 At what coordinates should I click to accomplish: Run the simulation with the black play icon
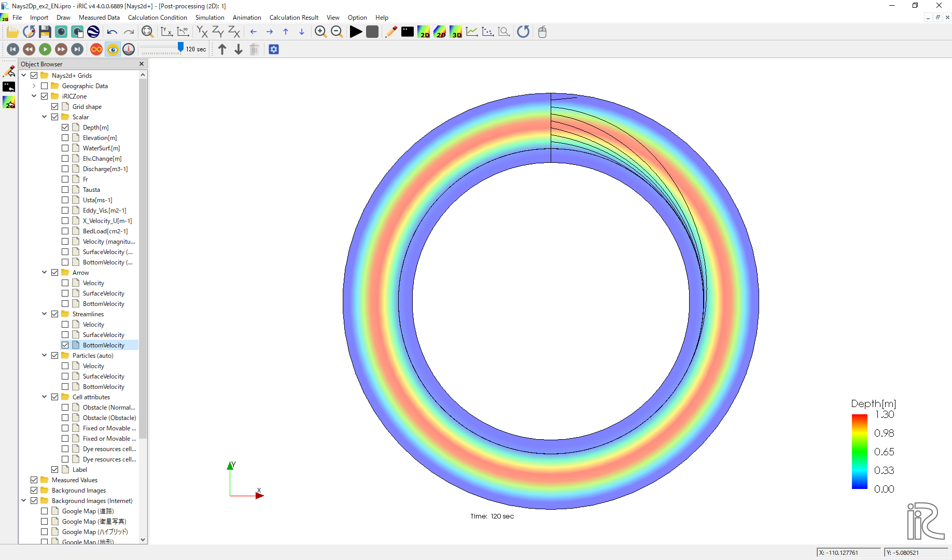click(356, 32)
